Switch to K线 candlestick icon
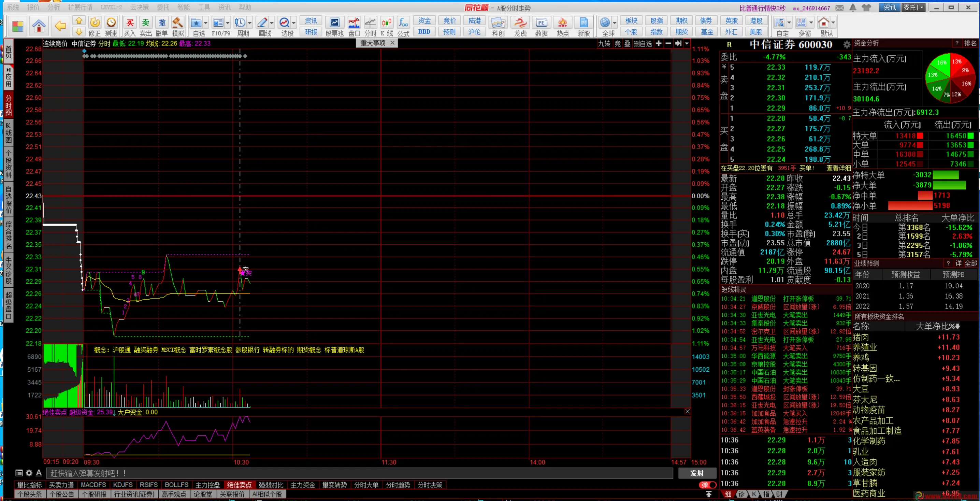 tap(387, 26)
